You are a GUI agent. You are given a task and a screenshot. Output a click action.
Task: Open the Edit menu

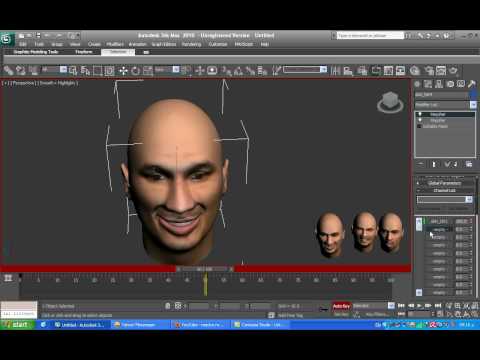coord(23,44)
